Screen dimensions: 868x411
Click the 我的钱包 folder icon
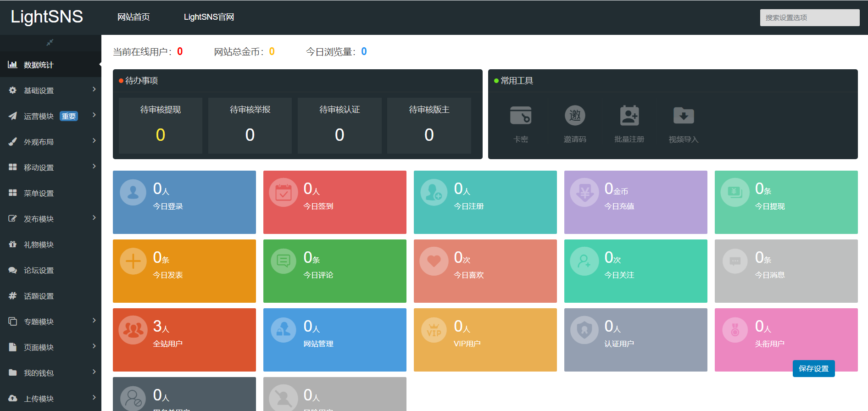pyautogui.click(x=12, y=373)
